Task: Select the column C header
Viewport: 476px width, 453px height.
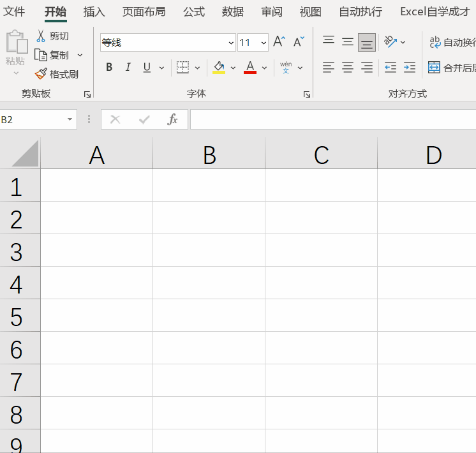Action: 321,154
